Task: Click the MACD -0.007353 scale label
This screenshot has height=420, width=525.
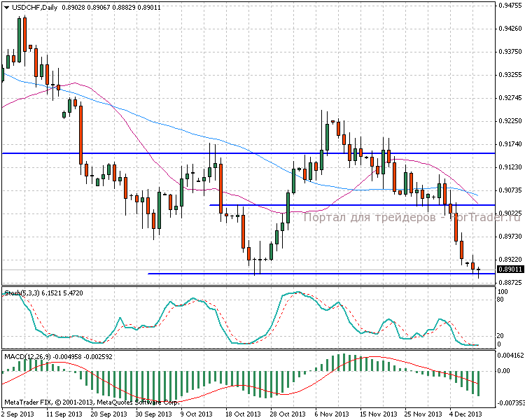Action: point(510,403)
